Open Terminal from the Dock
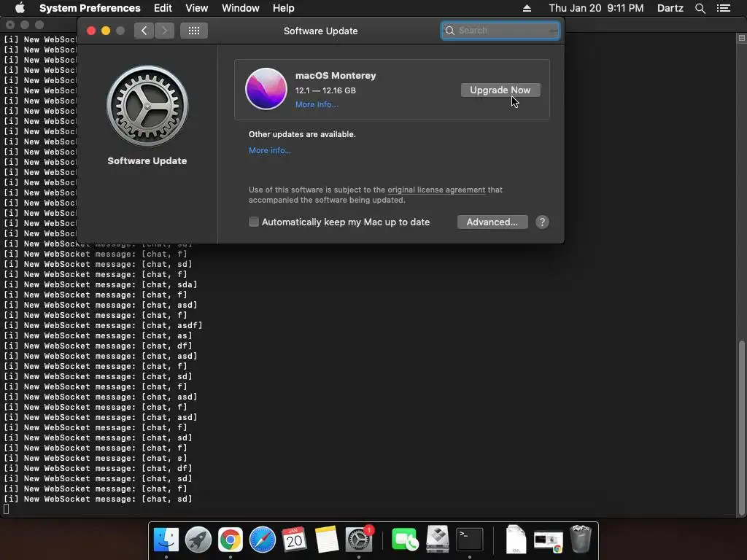The image size is (747, 560). (x=470, y=540)
